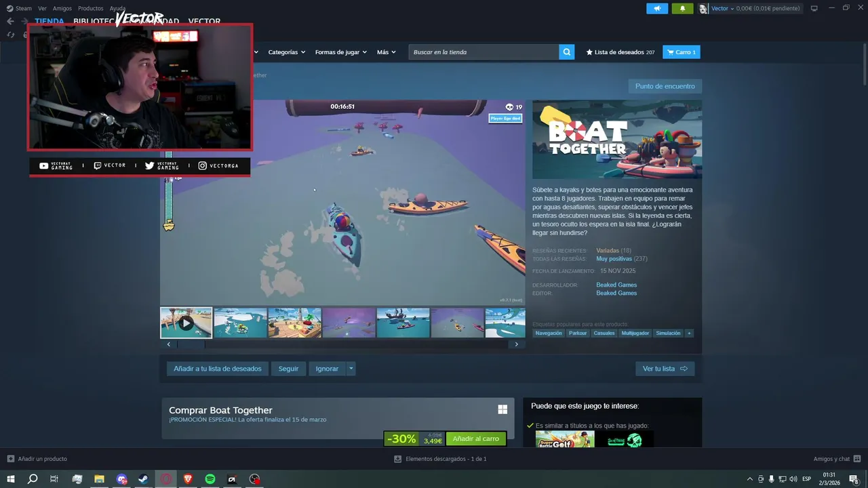This screenshot has height=488, width=868.
Task: Select the Multijugador tag
Action: (635, 333)
